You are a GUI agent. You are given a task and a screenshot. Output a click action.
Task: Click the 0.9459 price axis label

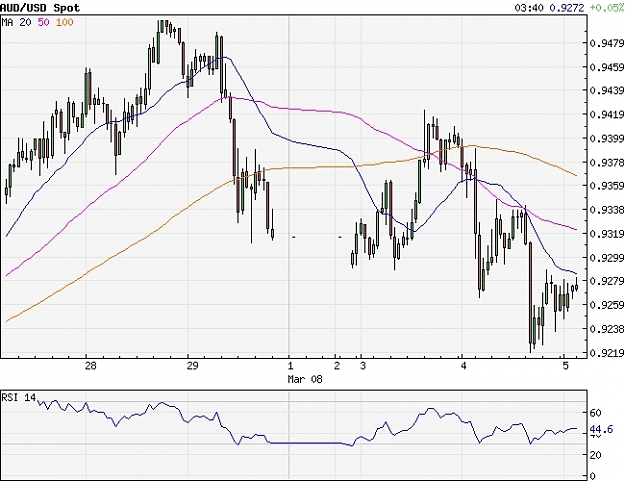(606, 67)
